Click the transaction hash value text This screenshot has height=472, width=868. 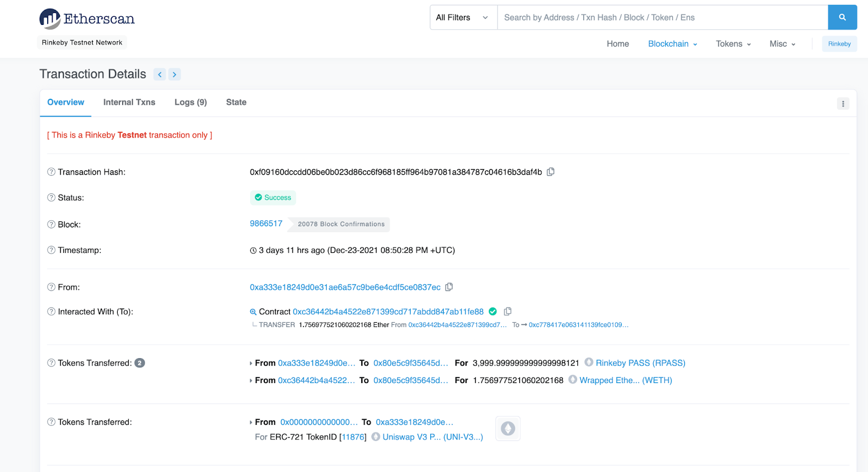[396, 172]
